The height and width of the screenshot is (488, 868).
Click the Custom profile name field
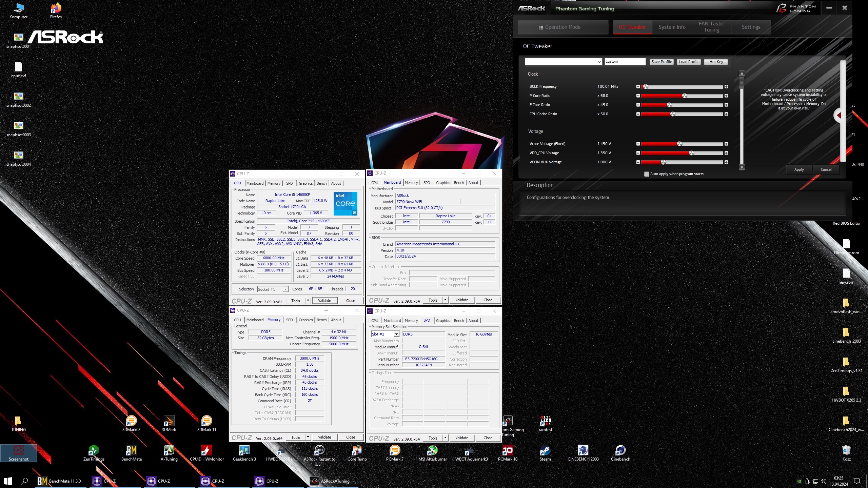[625, 62]
